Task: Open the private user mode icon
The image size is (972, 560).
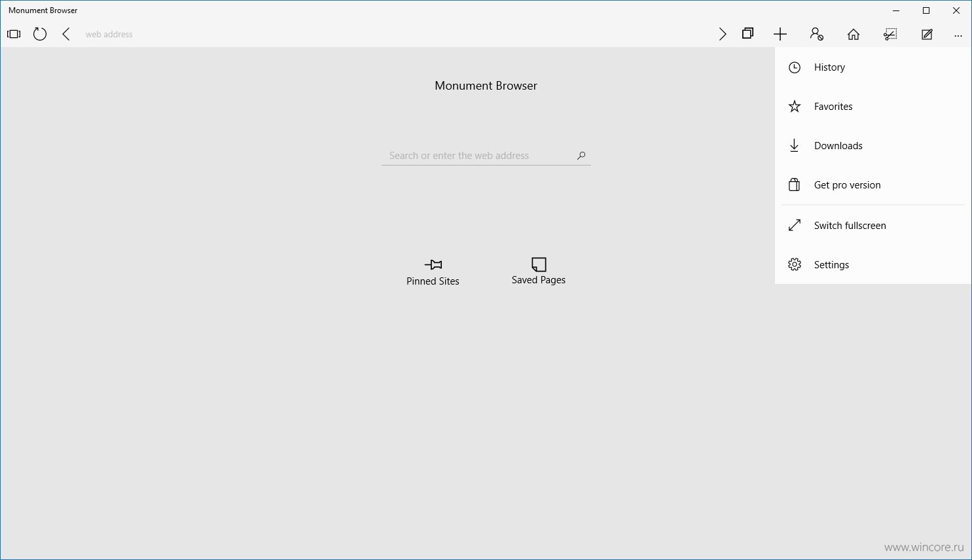Action: pyautogui.click(x=816, y=34)
